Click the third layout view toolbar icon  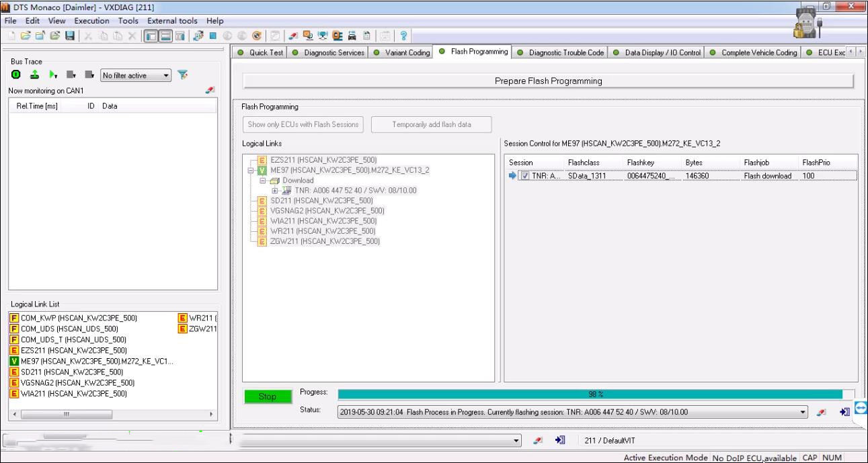pyautogui.click(x=181, y=36)
